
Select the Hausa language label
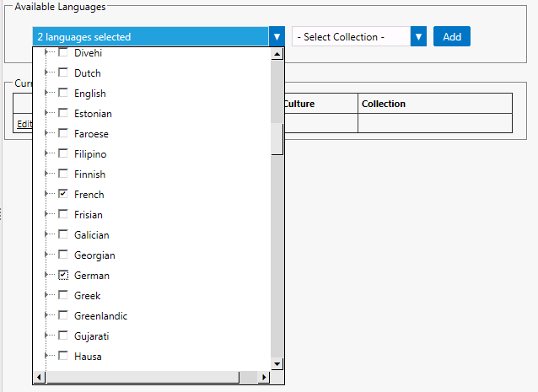point(88,357)
